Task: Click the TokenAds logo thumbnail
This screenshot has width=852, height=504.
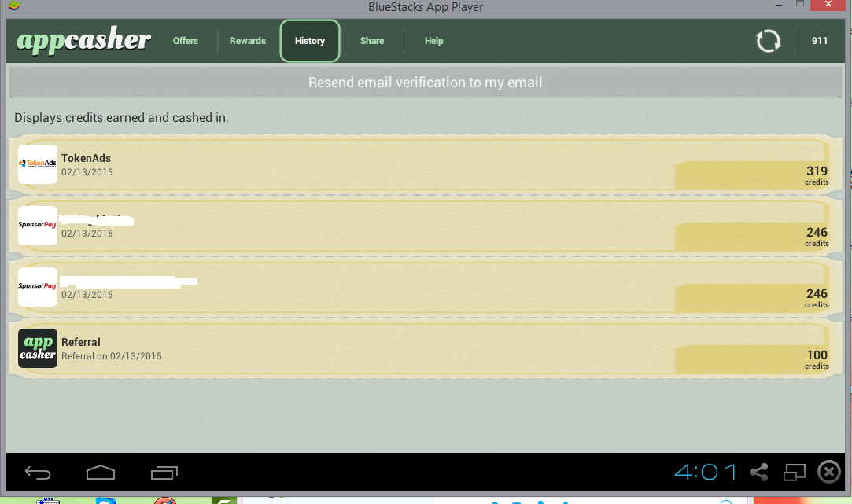Action: [x=38, y=164]
